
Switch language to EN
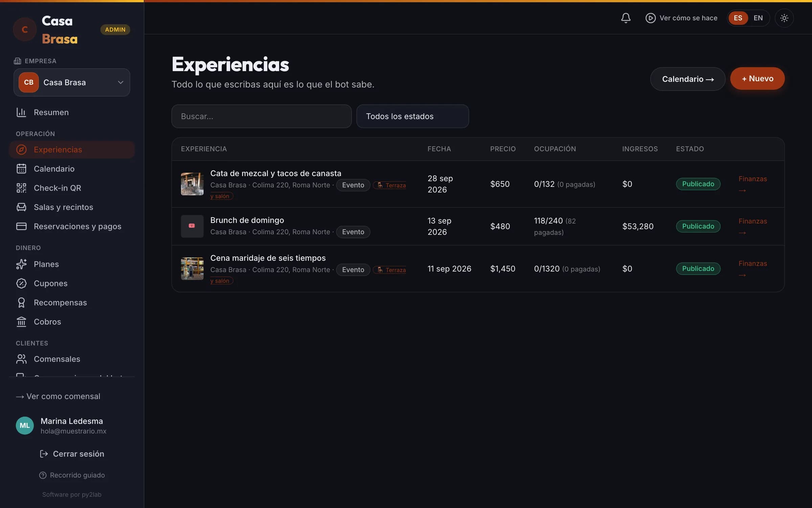[x=758, y=18]
